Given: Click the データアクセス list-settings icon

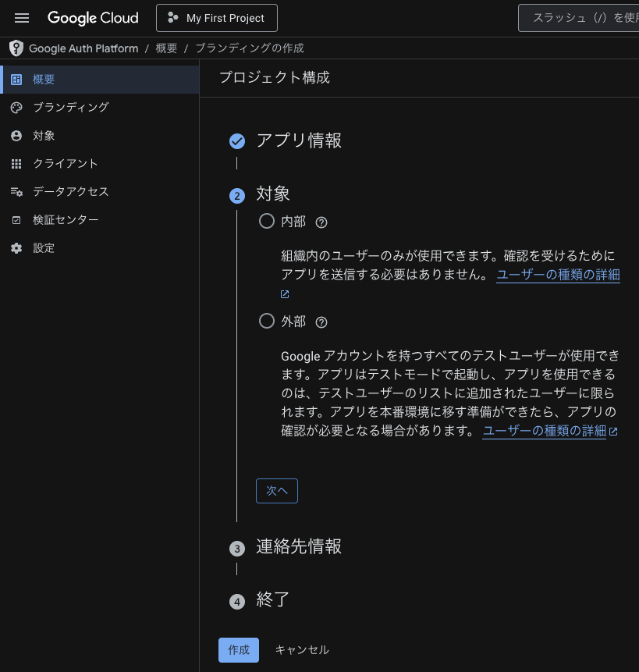Looking at the screenshot, I should (x=16, y=192).
